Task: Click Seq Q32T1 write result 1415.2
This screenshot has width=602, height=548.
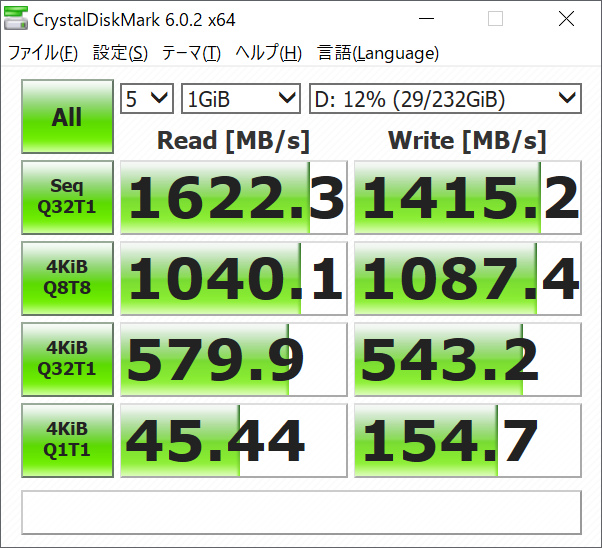Action: point(468,197)
